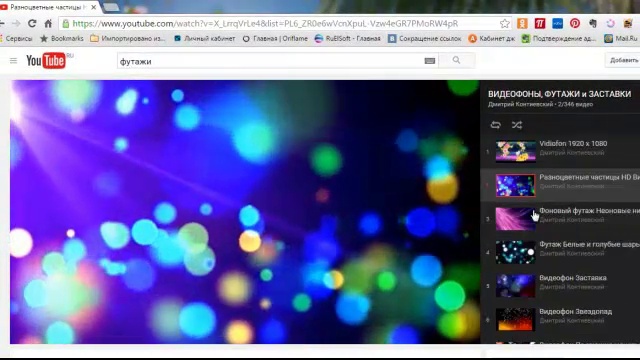Click the Добавить upload button

coord(623,60)
